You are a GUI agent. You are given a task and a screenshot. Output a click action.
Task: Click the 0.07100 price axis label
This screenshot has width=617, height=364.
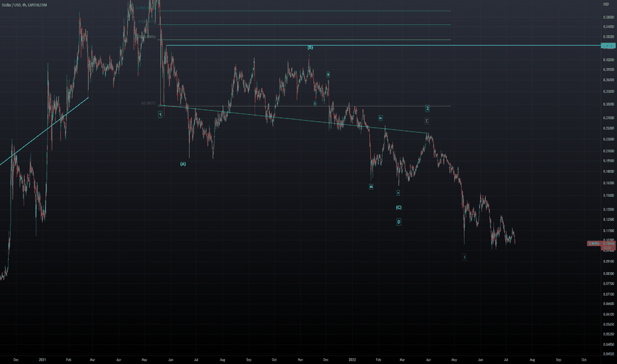(x=609, y=295)
